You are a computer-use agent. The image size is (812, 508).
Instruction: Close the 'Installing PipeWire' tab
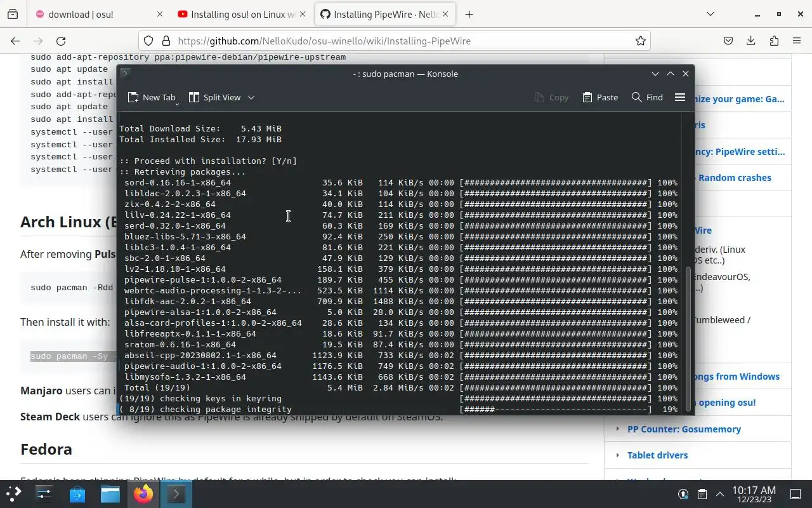tap(445, 14)
